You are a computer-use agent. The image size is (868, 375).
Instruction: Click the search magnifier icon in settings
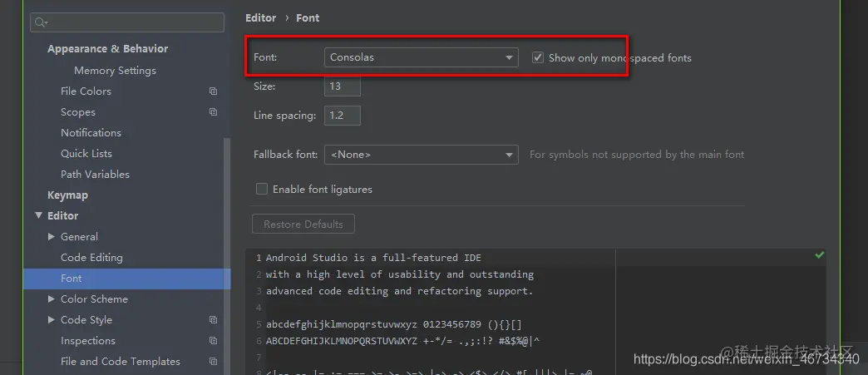41,22
